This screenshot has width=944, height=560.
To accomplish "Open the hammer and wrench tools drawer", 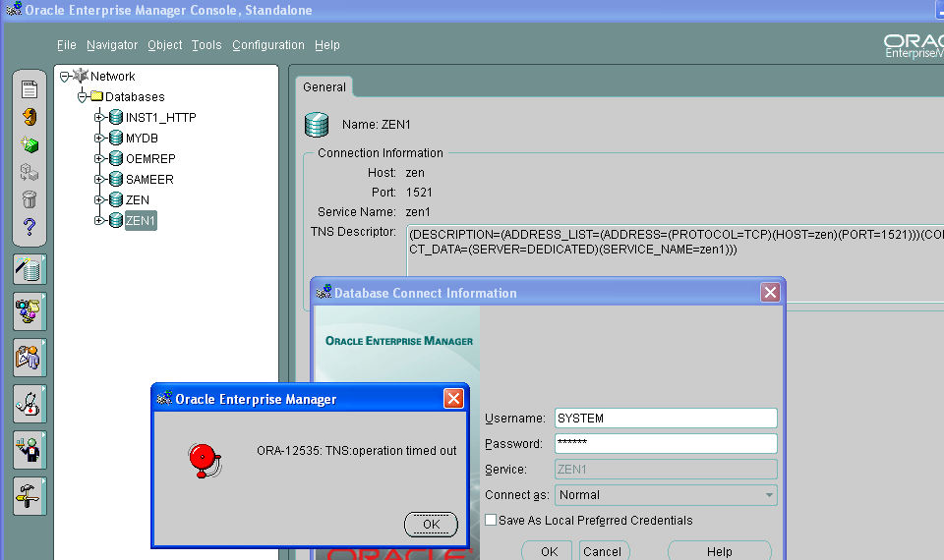I will (29, 496).
